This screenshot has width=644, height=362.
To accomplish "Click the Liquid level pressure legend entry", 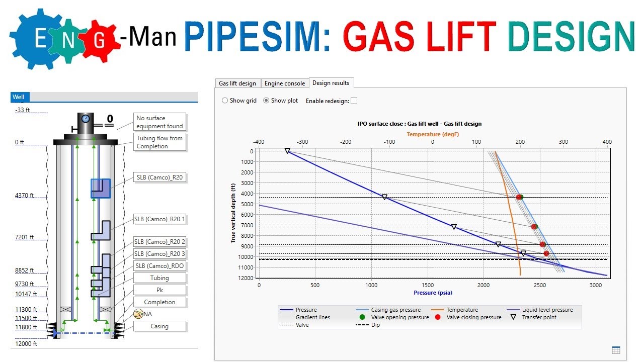I will pos(539,310).
